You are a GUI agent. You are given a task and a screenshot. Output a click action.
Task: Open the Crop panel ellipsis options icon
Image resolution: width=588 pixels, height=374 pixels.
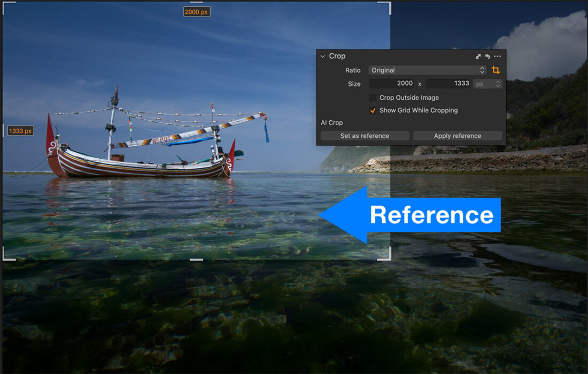(498, 56)
